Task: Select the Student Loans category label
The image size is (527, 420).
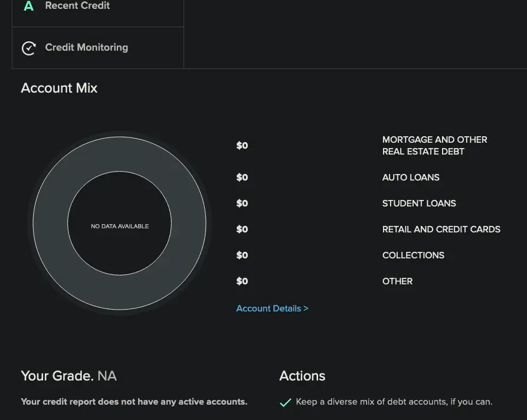Action: (419, 204)
